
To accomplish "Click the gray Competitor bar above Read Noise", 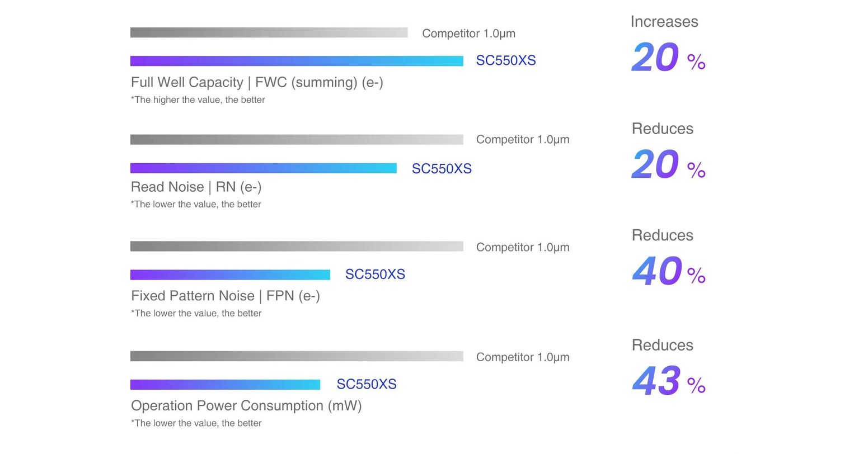I will [x=297, y=139].
